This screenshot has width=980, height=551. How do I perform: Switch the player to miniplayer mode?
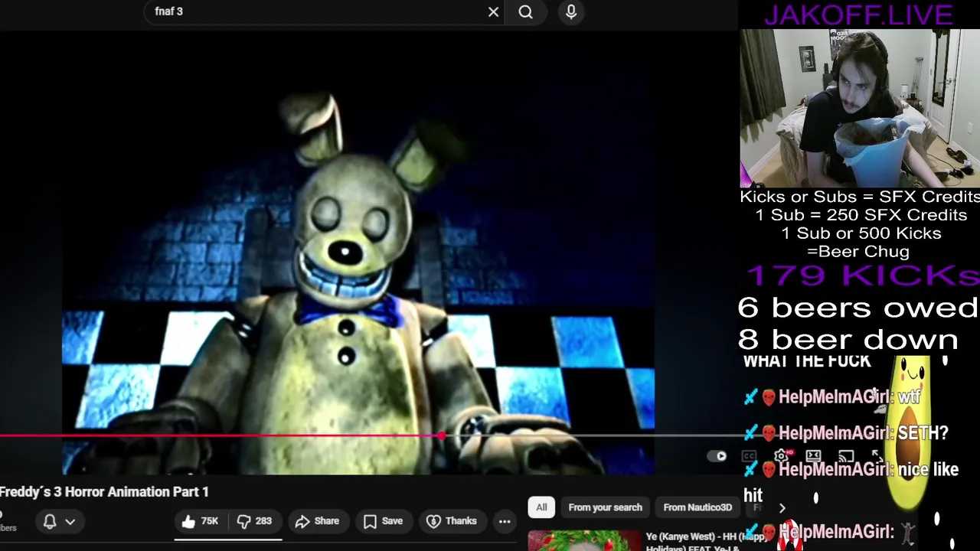[813, 456]
